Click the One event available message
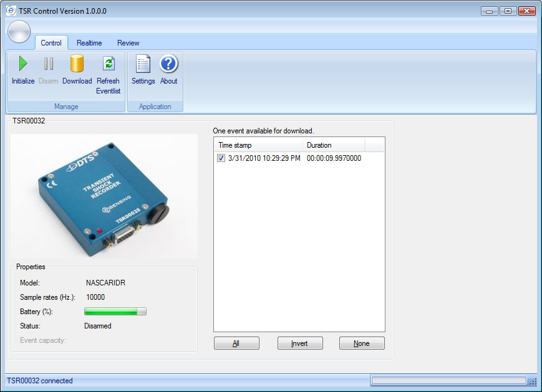Screen dimensions: 542x392 pos(263,131)
